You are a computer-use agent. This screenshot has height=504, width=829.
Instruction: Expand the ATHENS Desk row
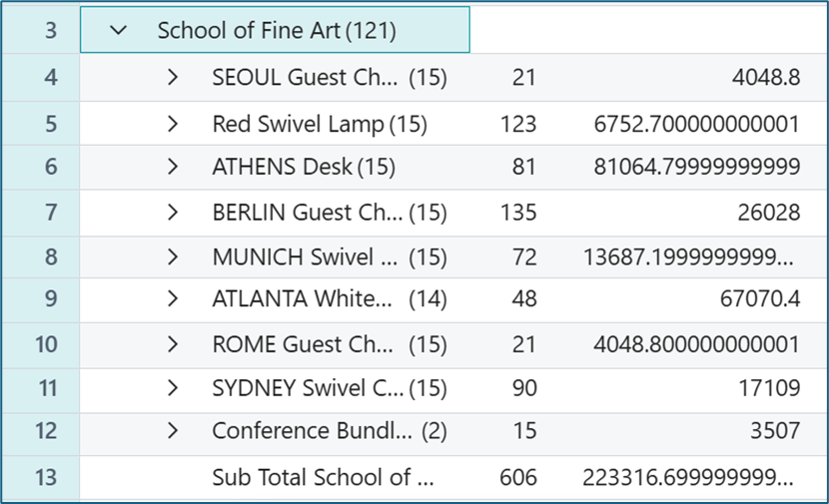coord(173,168)
